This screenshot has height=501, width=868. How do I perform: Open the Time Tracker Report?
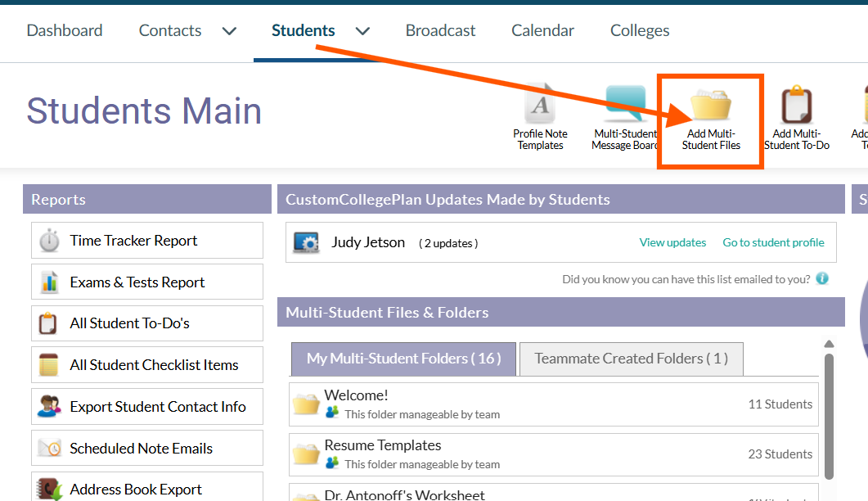[133, 241]
